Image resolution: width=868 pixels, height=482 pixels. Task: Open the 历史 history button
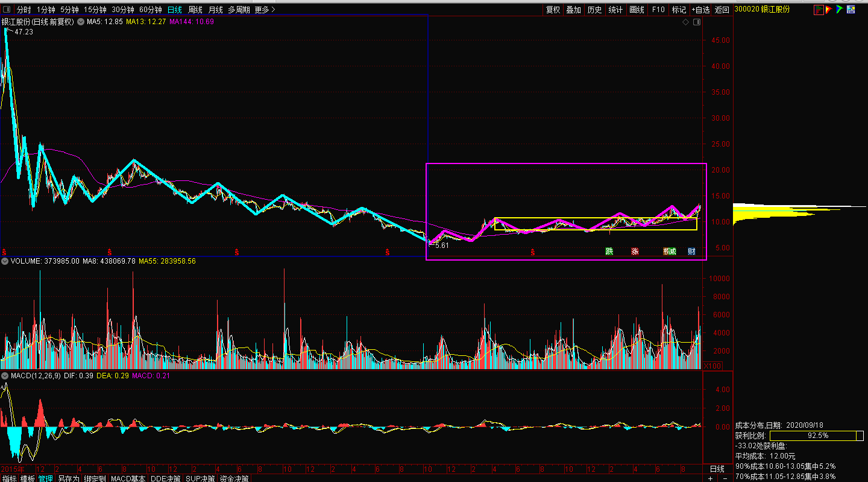pyautogui.click(x=595, y=10)
